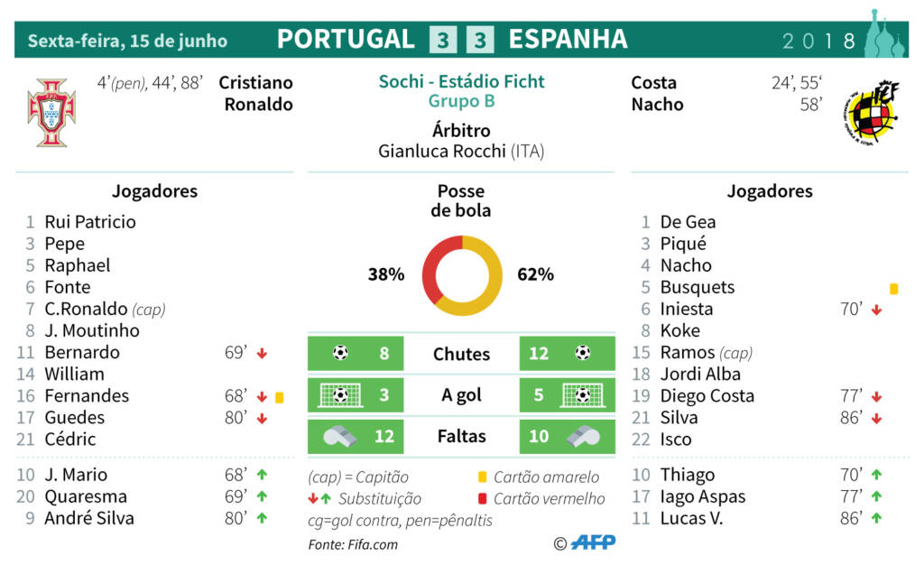Click the Sochi - Estádio Ficht venue text
This screenshot has height=565, width=924.
tap(461, 82)
